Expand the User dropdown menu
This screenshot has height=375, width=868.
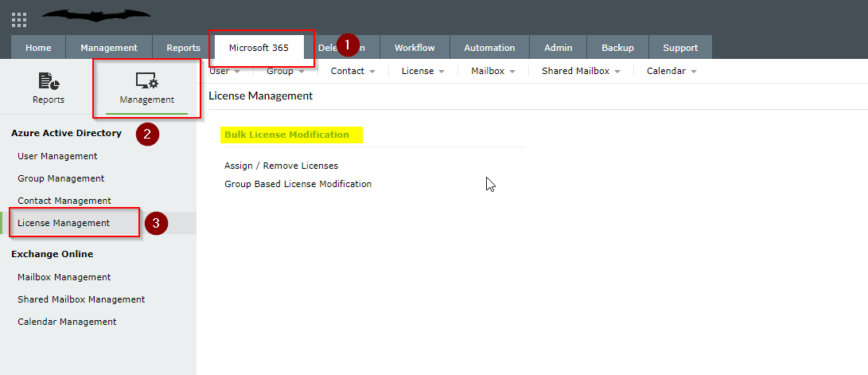(x=224, y=71)
